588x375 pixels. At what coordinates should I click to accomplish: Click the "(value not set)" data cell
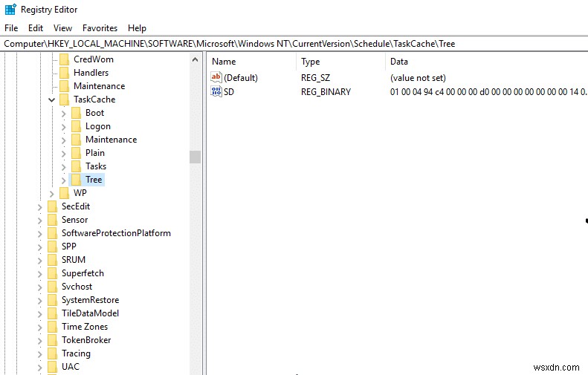click(418, 78)
